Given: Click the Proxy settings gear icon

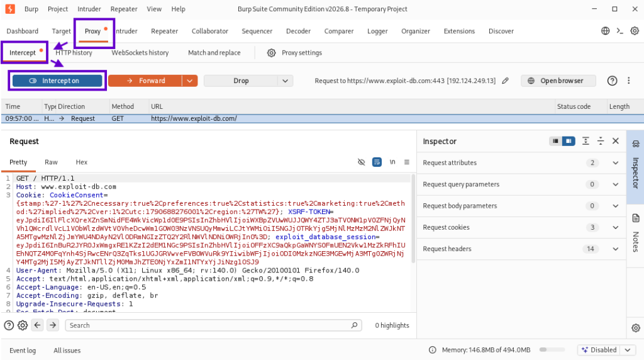Looking at the screenshot, I should point(271,53).
